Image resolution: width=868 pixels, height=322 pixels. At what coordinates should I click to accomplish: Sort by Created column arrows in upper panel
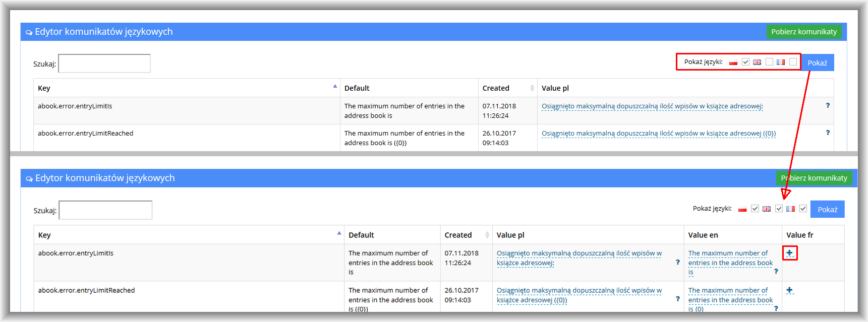coord(532,88)
